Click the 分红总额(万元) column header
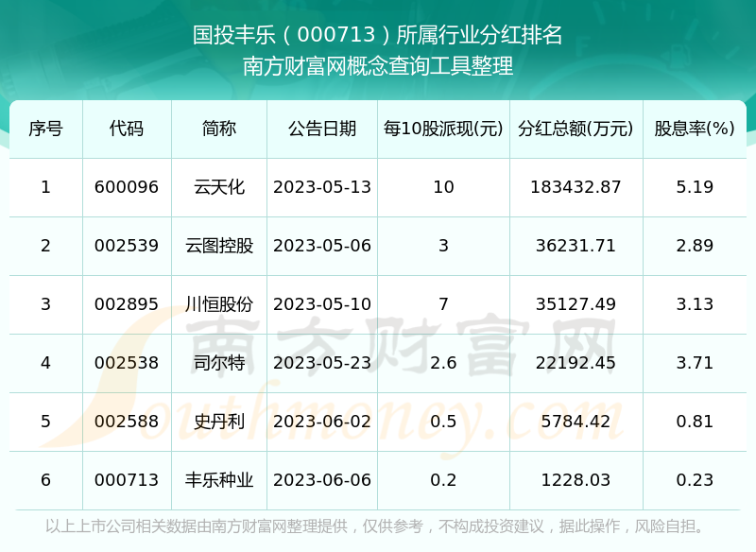 [x=576, y=129]
